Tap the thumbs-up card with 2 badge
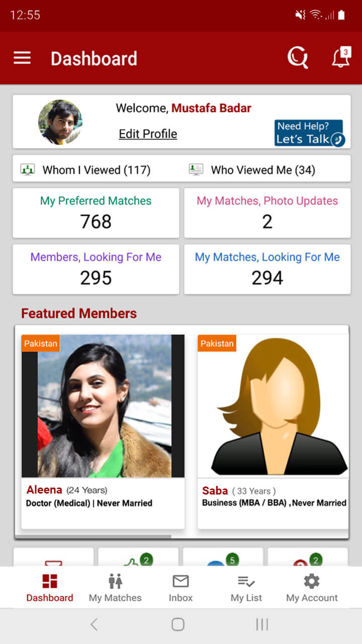The image size is (362, 644). pos(138,558)
